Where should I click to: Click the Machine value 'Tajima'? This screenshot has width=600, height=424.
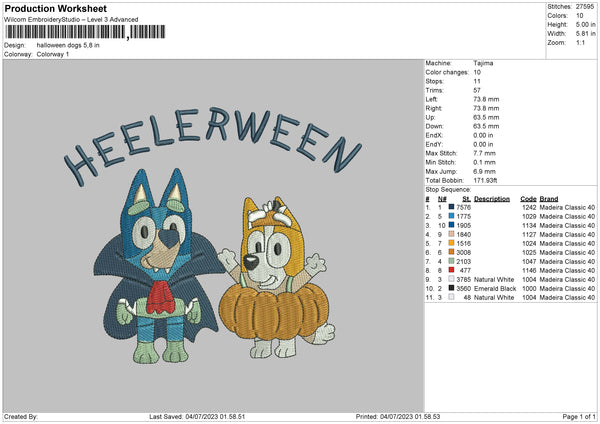[483, 63]
